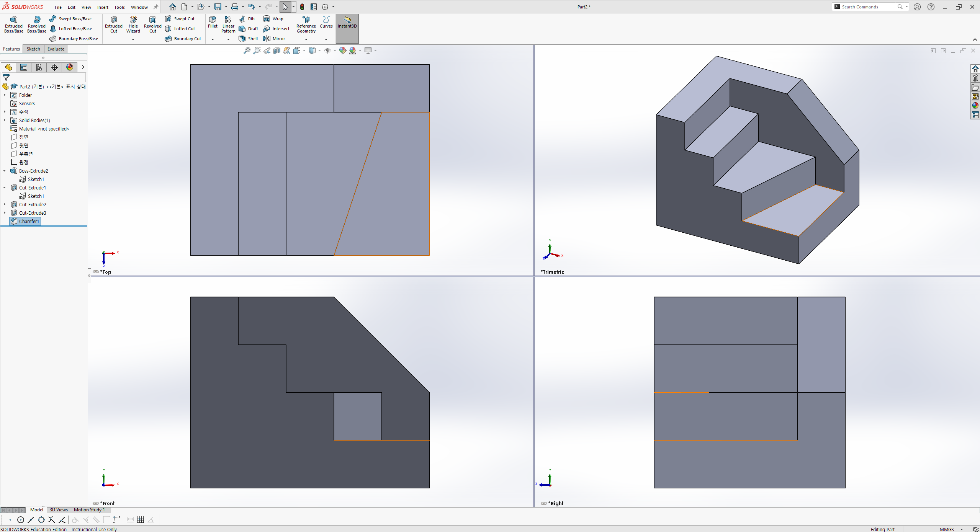
Task: Expand the Cut-Extrude2 feature node
Action: point(5,204)
